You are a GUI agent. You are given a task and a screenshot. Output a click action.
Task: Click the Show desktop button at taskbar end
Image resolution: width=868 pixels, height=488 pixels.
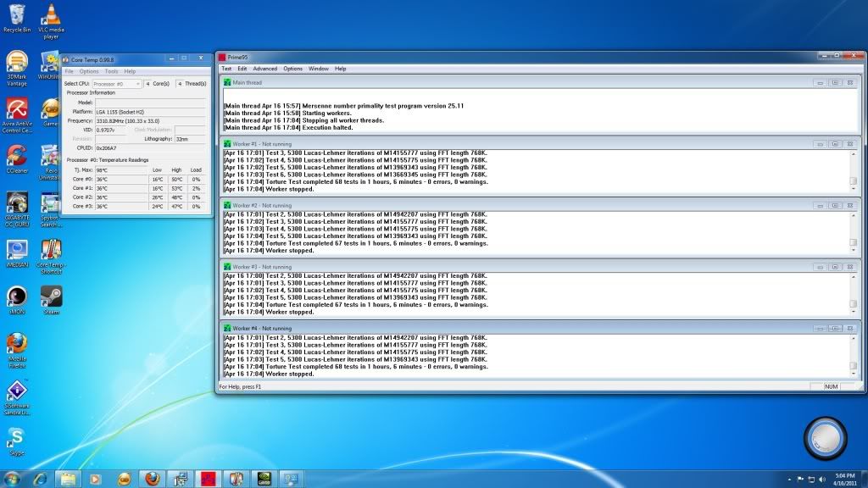tap(864, 480)
